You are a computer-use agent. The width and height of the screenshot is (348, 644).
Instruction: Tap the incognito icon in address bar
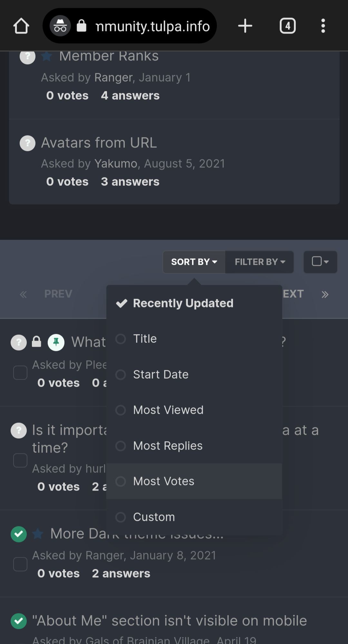point(60,26)
